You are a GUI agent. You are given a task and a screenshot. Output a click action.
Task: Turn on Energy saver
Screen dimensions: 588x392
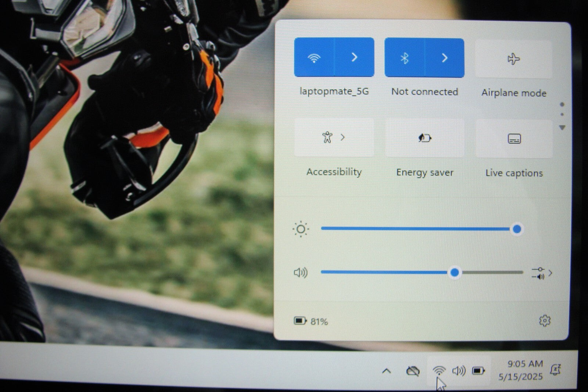424,138
